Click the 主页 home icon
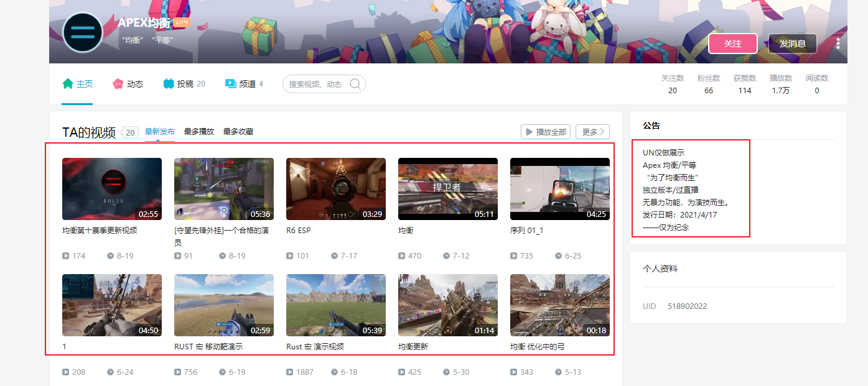868x386 pixels. (68, 83)
